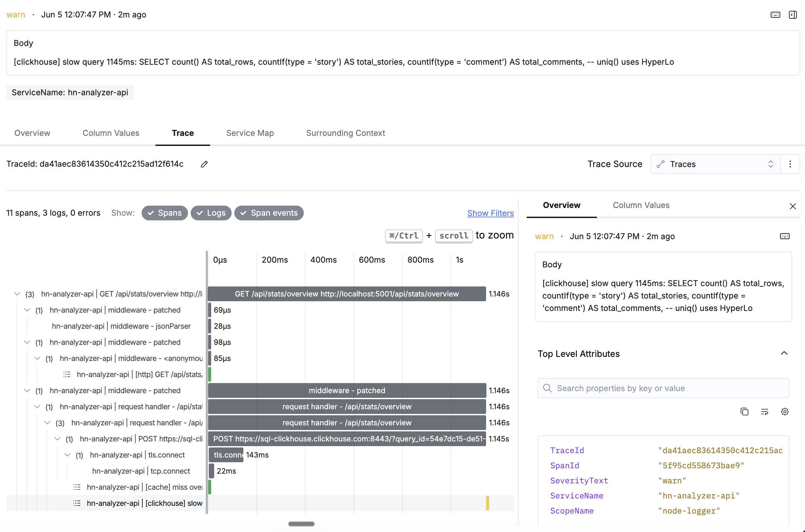The height and width of the screenshot is (532, 805).
Task: Select the middleware - jsonParser row
Action: pos(121,326)
